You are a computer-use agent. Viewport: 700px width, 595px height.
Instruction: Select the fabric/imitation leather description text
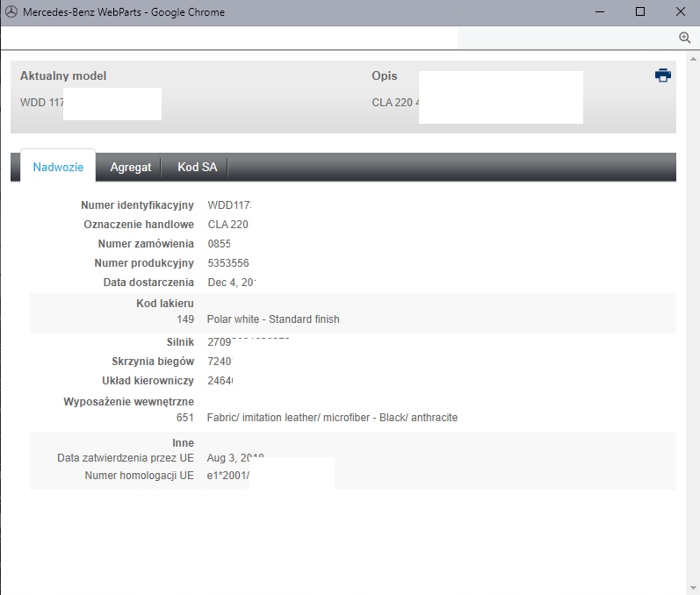[332, 418]
